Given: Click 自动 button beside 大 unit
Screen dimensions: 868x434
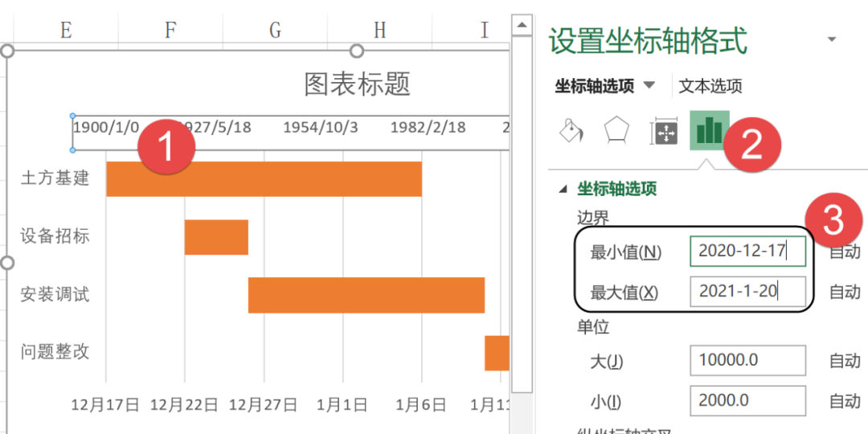Looking at the screenshot, I should click(x=845, y=361).
